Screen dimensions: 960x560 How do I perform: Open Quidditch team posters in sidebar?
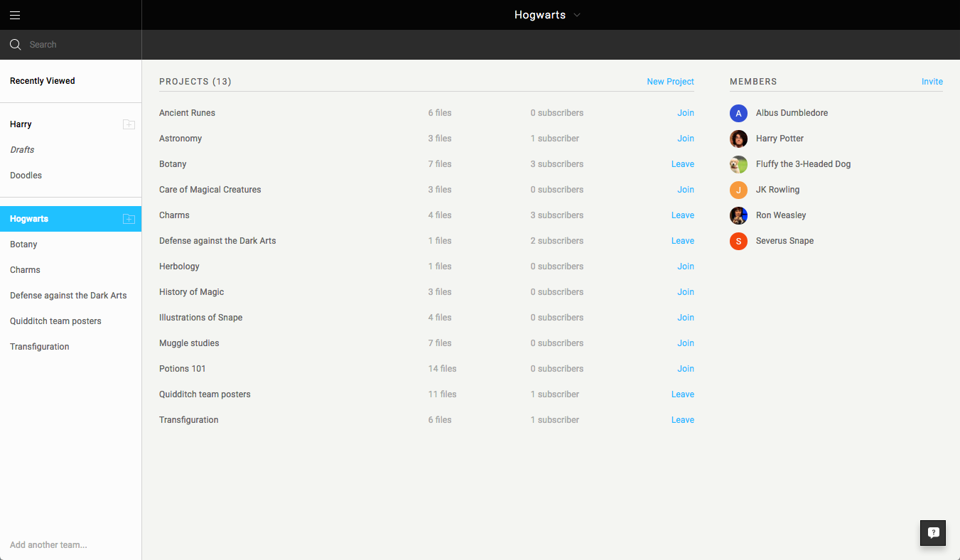[55, 321]
